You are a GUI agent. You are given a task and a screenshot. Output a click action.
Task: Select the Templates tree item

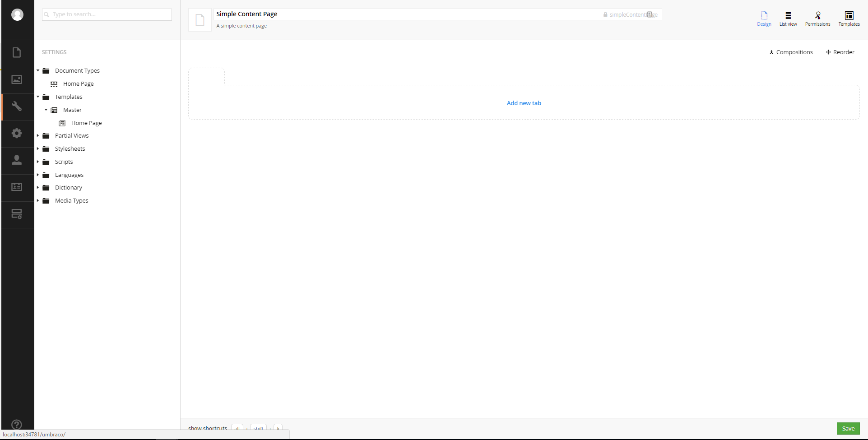click(69, 97)
